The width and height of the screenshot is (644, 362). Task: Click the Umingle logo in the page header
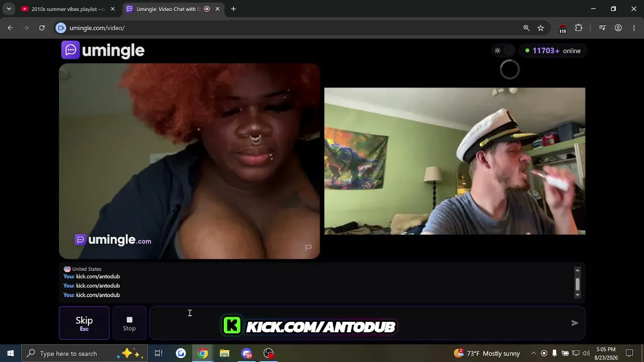pyautogui.click(x=103, y=50)
